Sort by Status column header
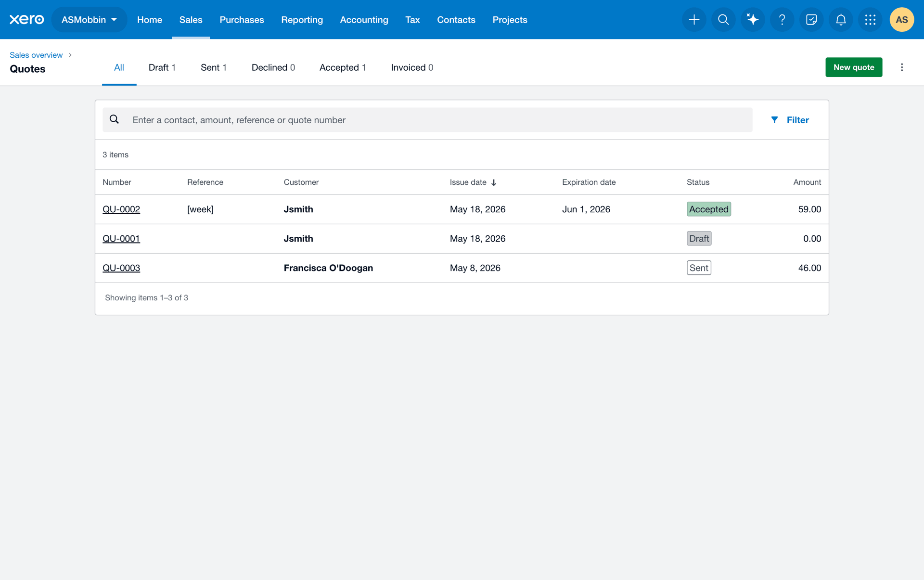Screen dimensions: 924x580 (698, 182)
